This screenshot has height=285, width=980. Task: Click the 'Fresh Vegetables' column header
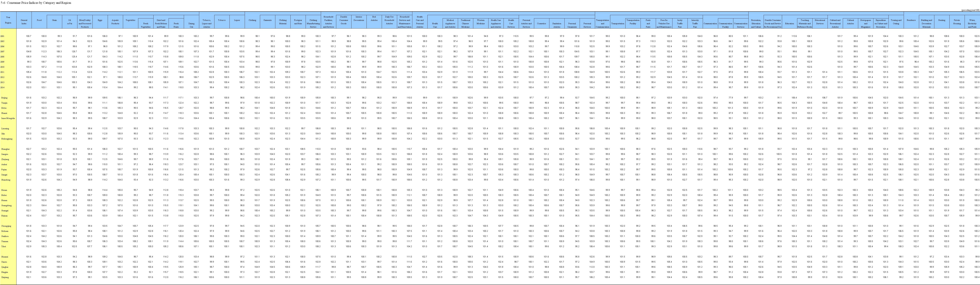click(x=146, y=25)
